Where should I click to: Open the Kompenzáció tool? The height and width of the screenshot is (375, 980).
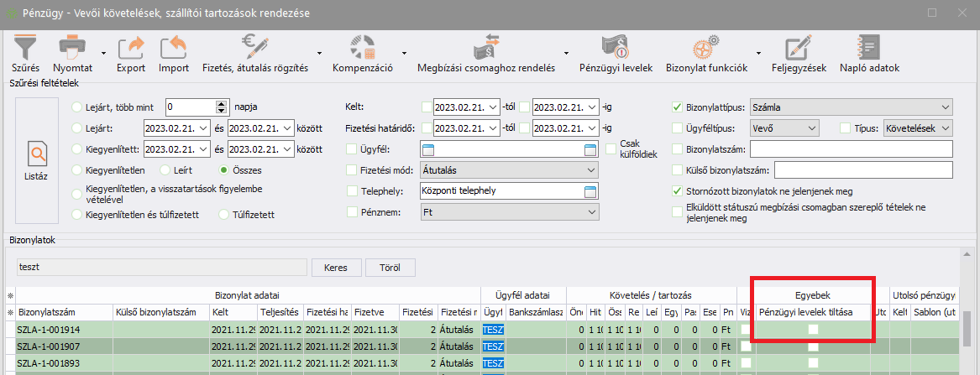click(363, 49)
